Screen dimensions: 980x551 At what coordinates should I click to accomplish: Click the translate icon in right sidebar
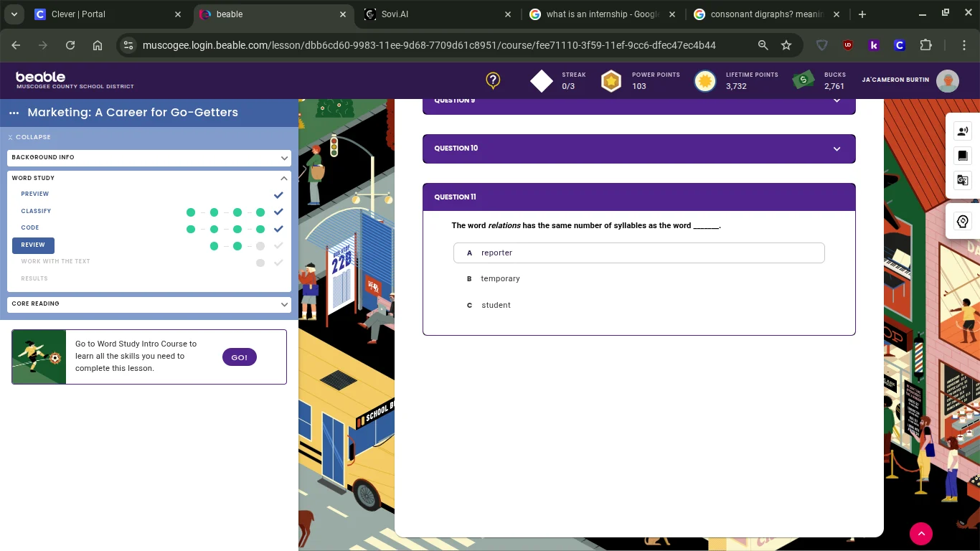click(963, 180)
